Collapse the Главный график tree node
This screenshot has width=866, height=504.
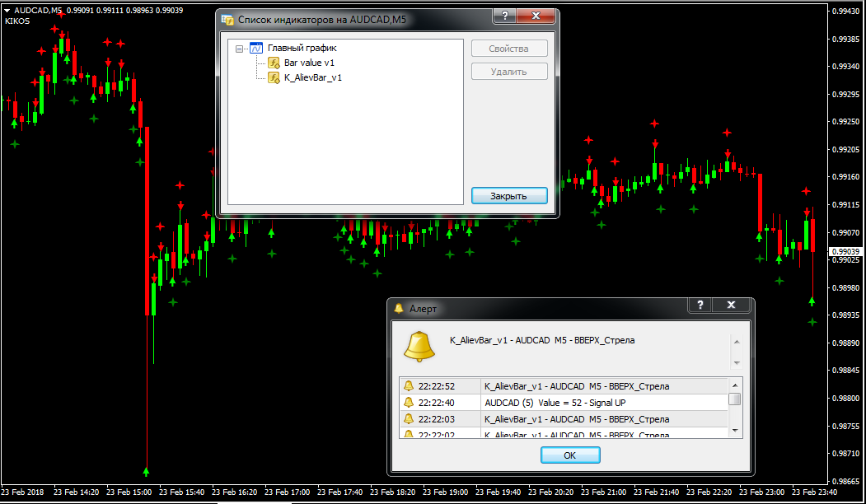pos(240,49)
